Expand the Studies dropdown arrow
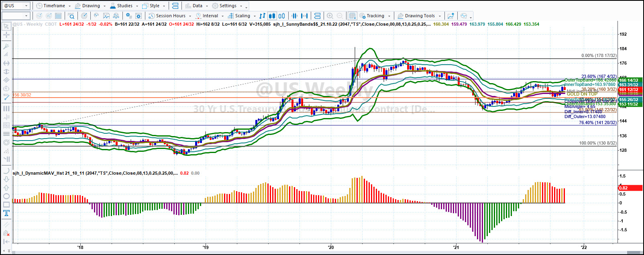The image size is (644, 255). (x=137, y=6)
